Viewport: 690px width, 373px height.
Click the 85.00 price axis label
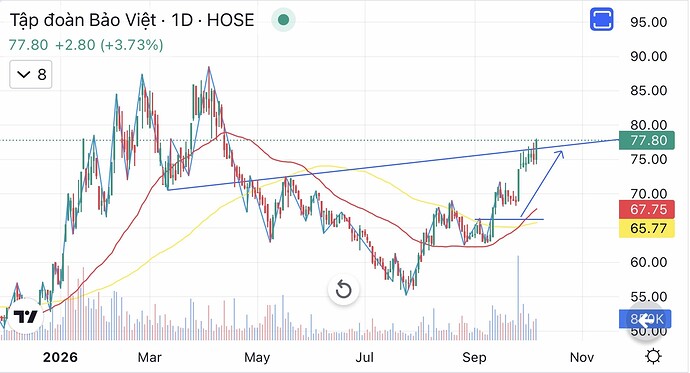coord(649,91)
